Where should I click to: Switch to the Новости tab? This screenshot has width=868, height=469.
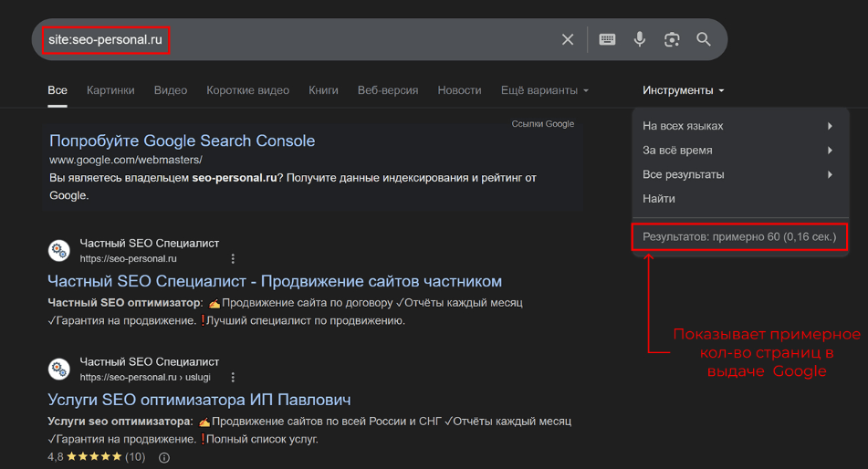point(459,90)
